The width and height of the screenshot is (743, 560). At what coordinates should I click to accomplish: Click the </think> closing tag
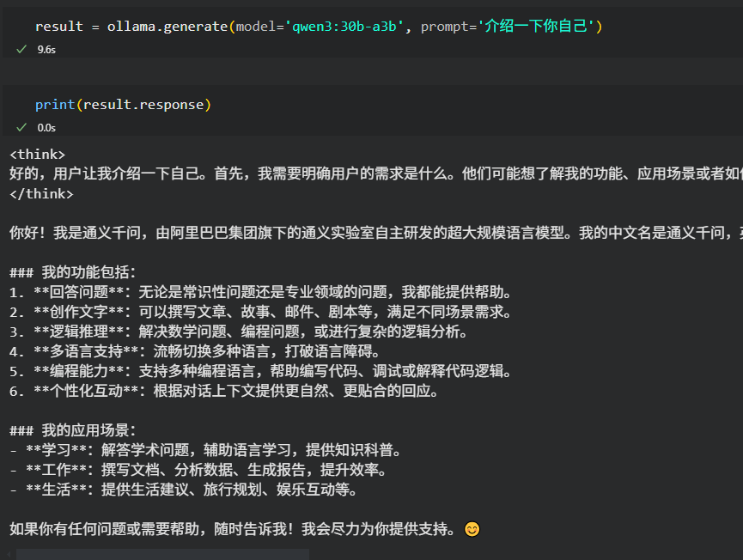click(39, 196)
